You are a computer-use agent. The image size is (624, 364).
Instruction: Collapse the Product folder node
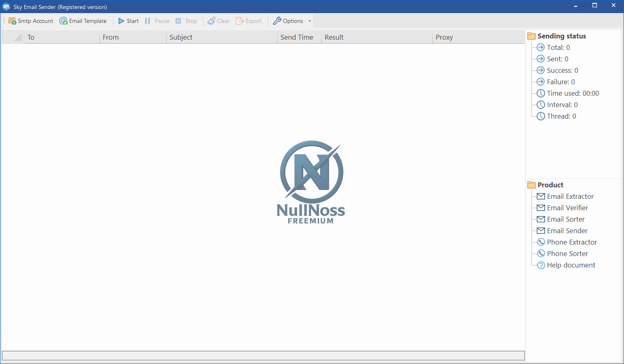[x=531, y=185]
